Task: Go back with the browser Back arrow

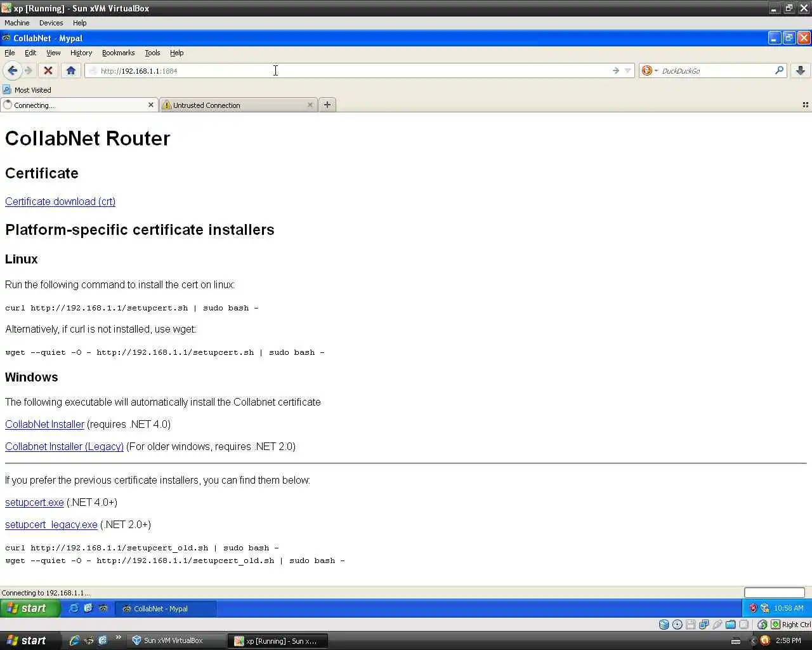Action: click(x=12, y=70)
